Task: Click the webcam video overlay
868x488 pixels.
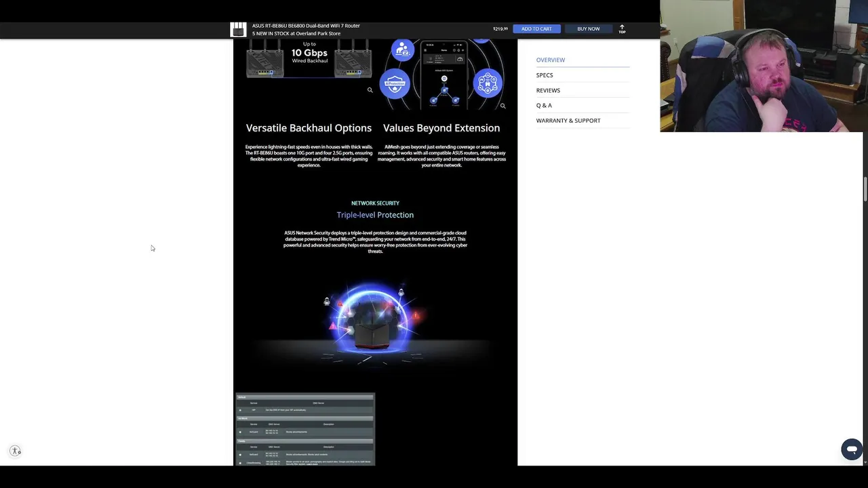Action: point(764,66)
